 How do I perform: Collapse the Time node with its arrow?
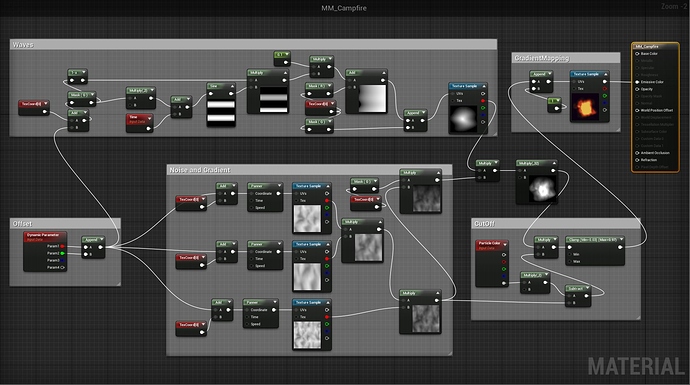pos(150,118)
